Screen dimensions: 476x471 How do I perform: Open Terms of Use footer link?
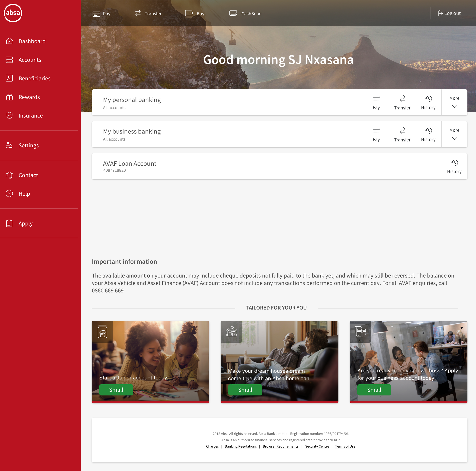345,446
